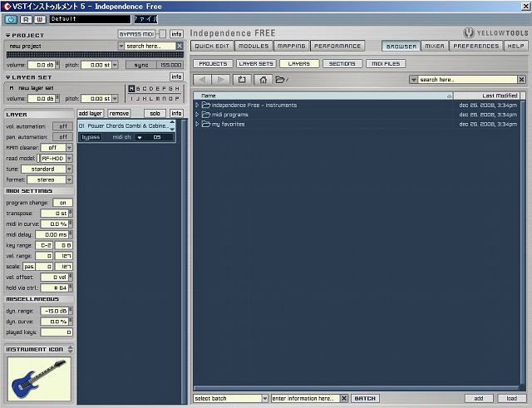Click the key range C-2 field
Image resolution: width=532 pixels, height=408 pixels.
click(x=44, y=245)
